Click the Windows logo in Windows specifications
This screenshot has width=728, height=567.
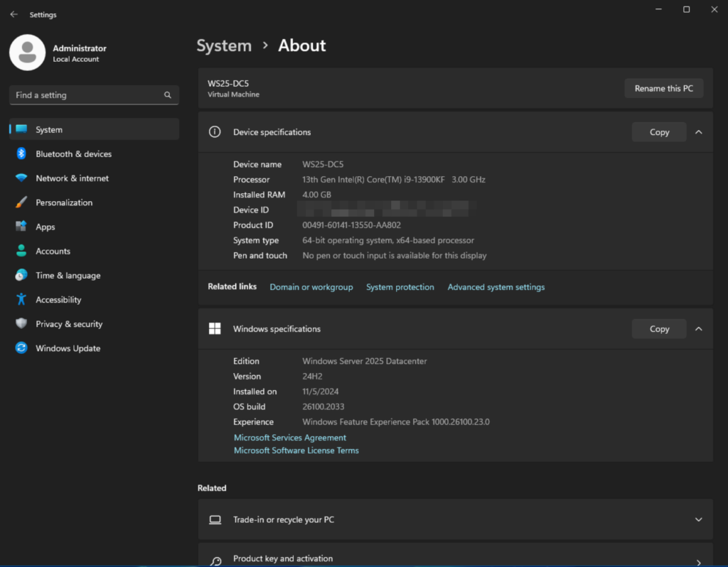215,328
